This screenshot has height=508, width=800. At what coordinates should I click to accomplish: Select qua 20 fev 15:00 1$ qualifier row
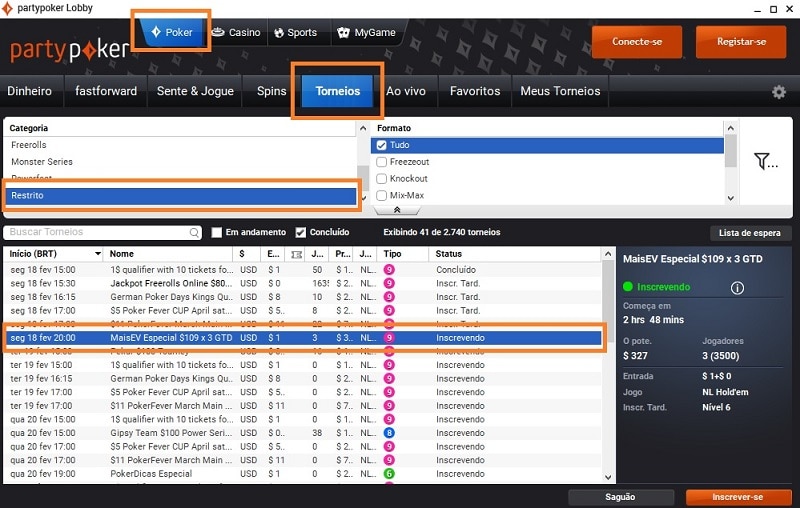coord(304,420)
